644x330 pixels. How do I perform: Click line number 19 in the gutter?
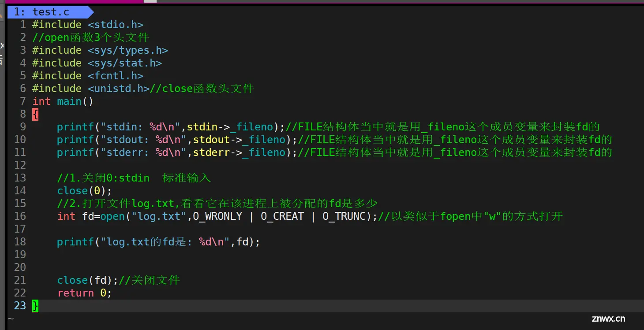tap(20, 255)
